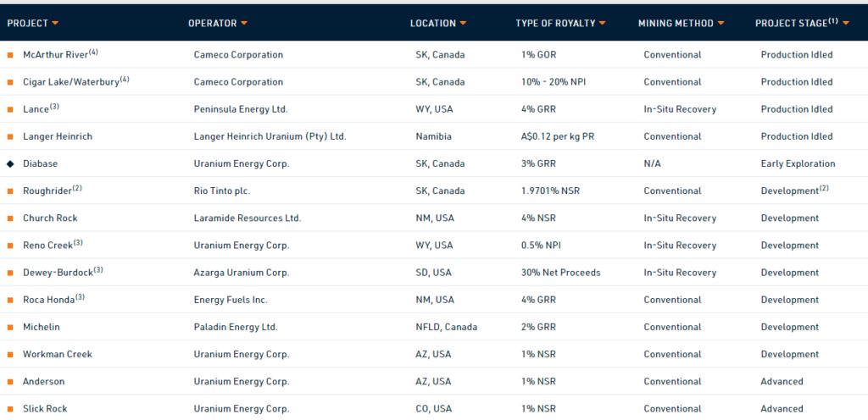868x420 pixels.
Task: Click the 30% Net Proceeds royalty cell
Action: [x=561, y=273]
